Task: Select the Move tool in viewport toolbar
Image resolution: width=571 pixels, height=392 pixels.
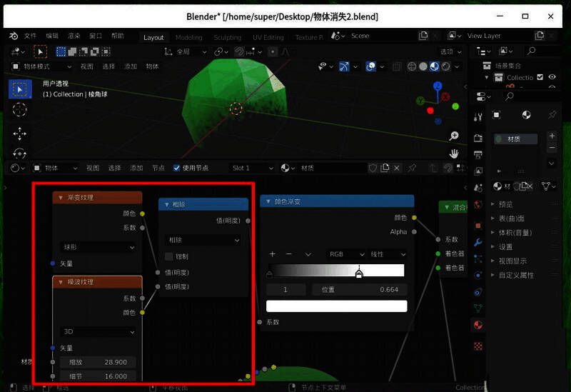Action: (20, 133)
